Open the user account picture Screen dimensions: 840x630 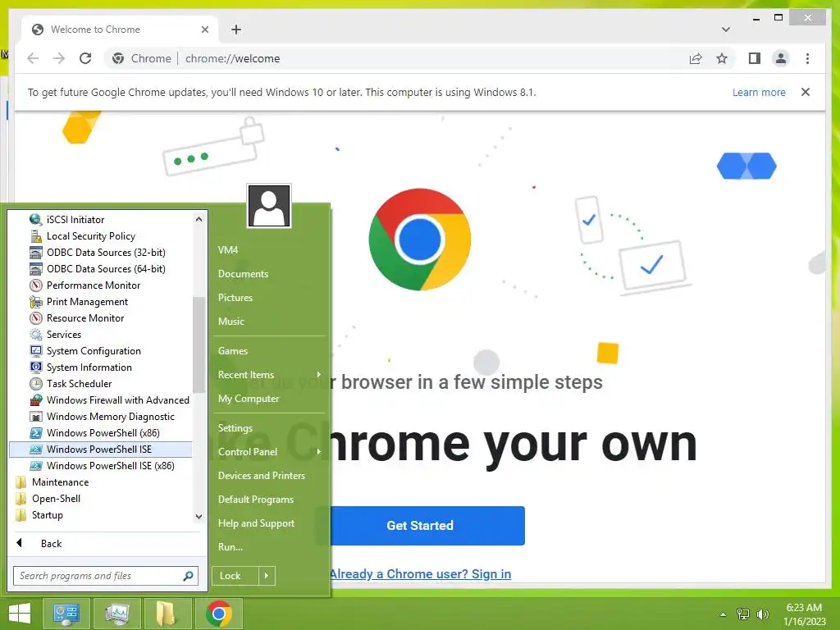[269, 206]
